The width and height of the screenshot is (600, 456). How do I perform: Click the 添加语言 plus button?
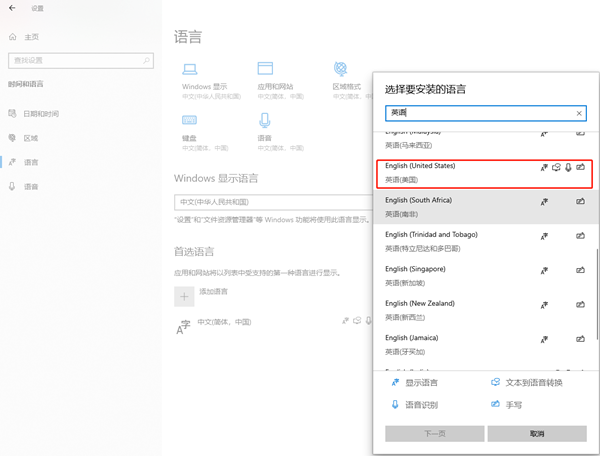[x=184, y=296]
